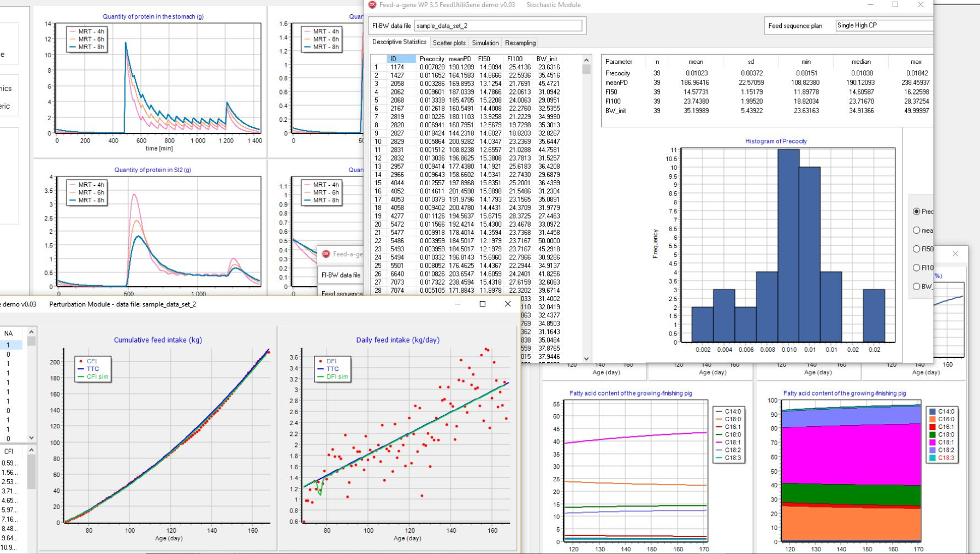The width and height of the screenshot is (980, 554).
Task: Click C16:0 orange swatch in stacked chart legend
Action: [933, 419]
